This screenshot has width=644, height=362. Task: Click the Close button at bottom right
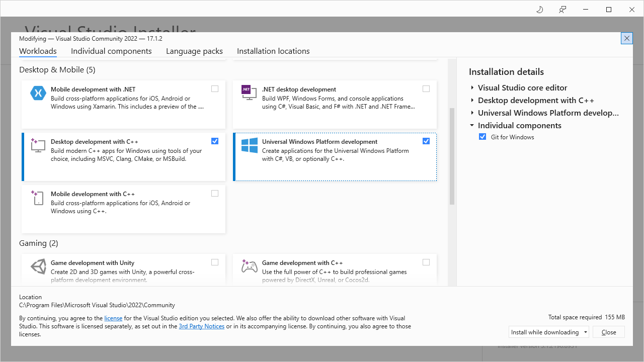[x=609, y=332]
